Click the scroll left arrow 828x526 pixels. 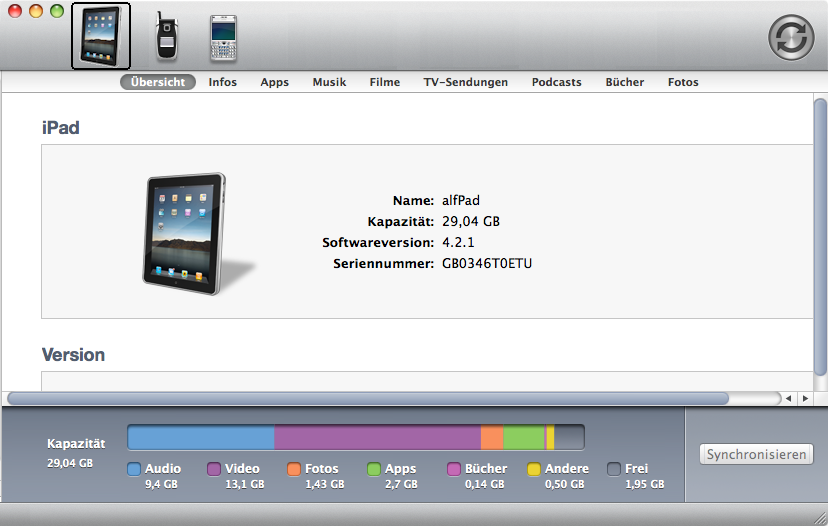click(788, 398)
